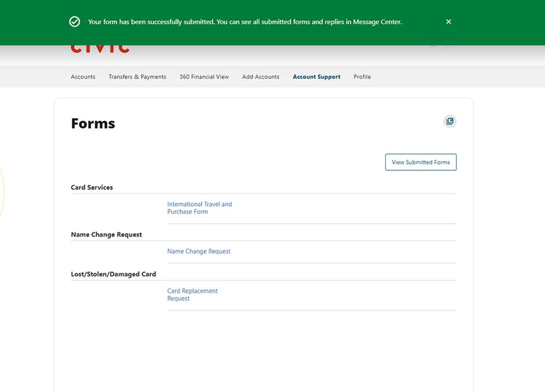Click the green checkmark success icon
The width and height of the screenshot is (545, 392).
pyautogui.click(x=75, y=21)
